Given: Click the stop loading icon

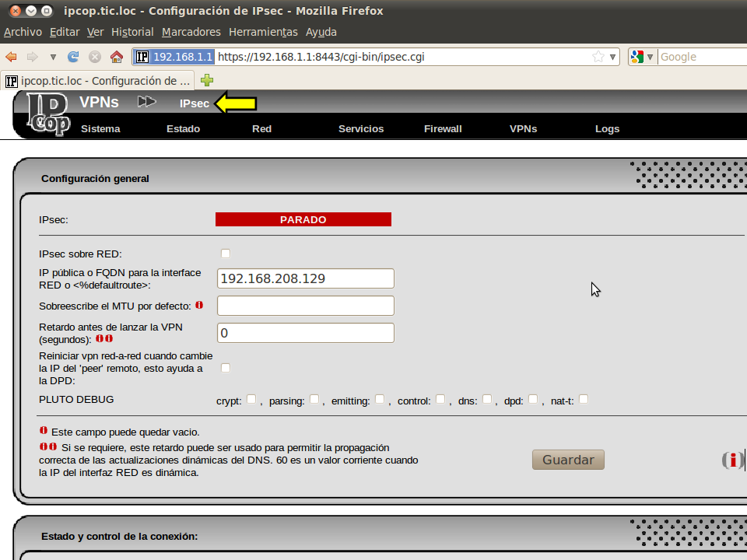Looking at the screenshot, I should tap(95, 57).
